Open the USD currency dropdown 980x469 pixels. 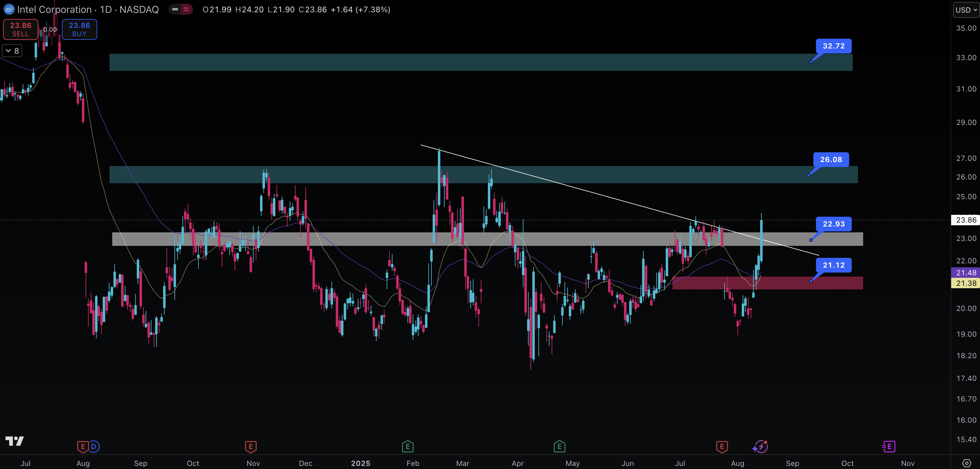click(x=966, y=10)
